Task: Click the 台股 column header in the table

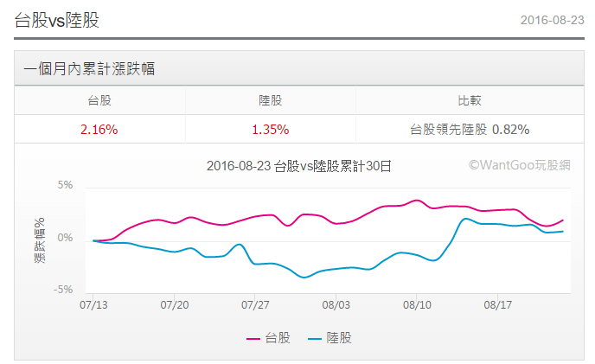Action: coord(99,100)
